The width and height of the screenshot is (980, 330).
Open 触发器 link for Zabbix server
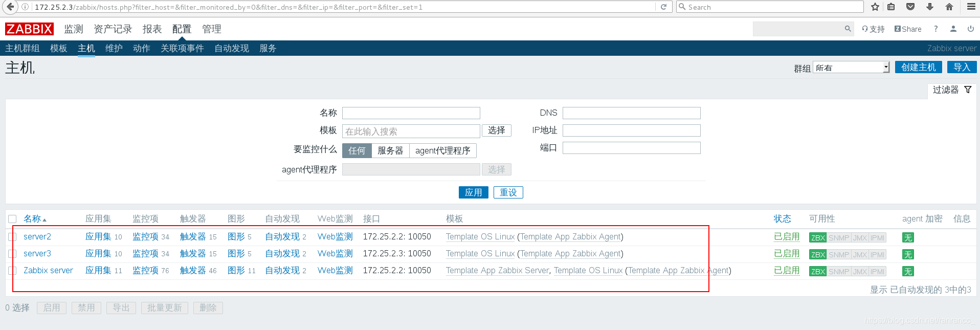coord(193,271)
